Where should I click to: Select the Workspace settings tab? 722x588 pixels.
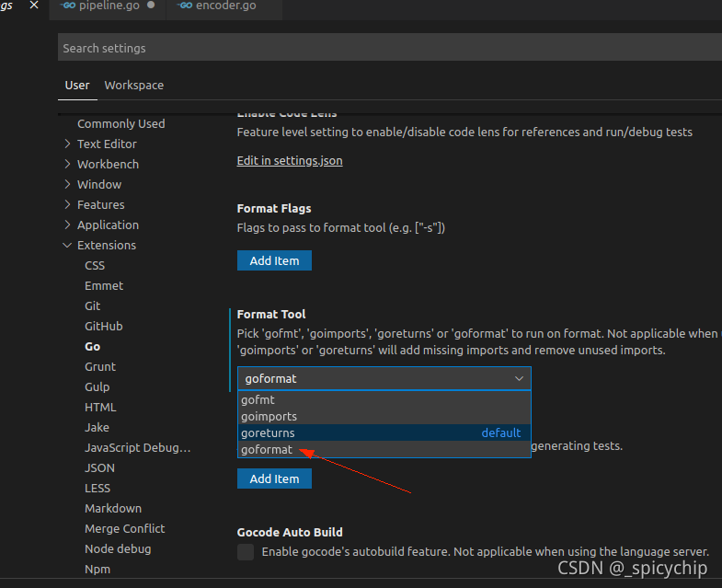(x=134, y=86)
